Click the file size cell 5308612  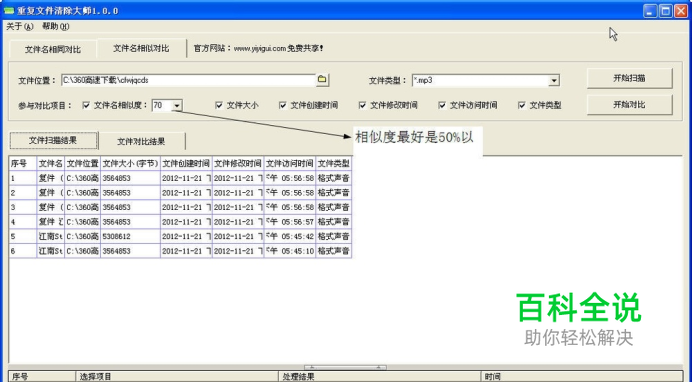point(131,236)
